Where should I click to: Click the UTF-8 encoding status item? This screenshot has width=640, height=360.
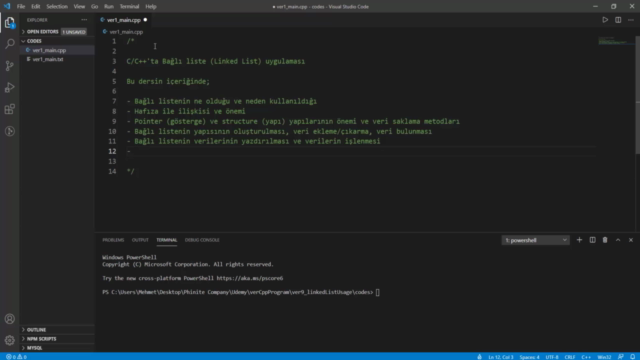click(x=552, y=357)
